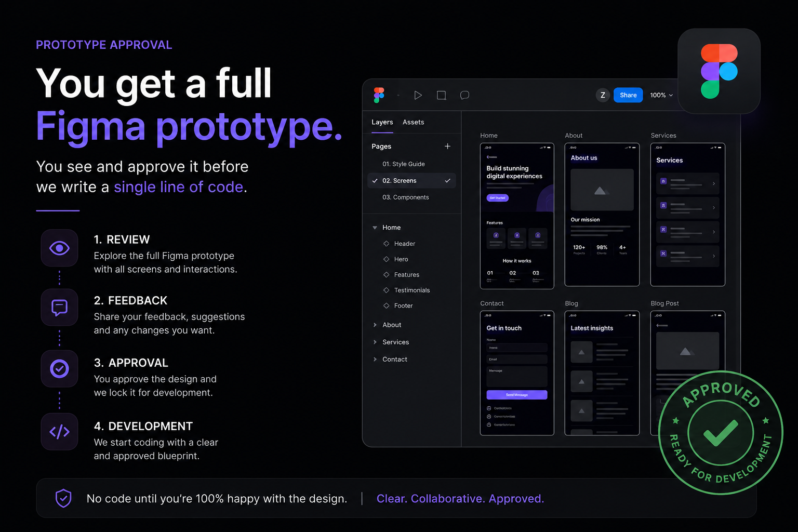798x532 pixels.
Task: Open the 100% zoom dropdown
Action: tap(661, 95)
